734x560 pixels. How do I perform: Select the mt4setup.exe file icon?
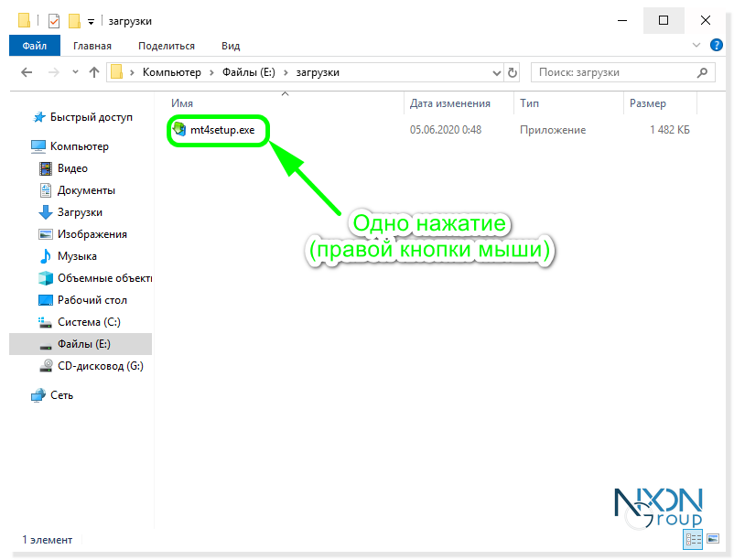pyautogui.click(x=179, y=129)
